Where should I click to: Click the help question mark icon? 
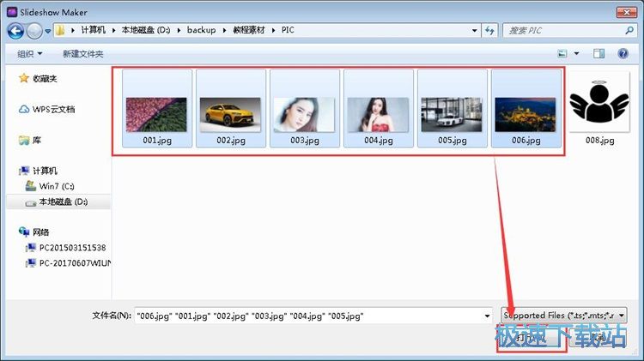(623, 53)
